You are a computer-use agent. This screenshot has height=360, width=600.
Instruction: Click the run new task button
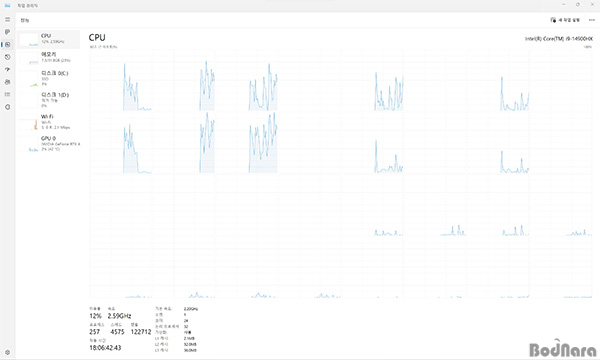point(565,20)
